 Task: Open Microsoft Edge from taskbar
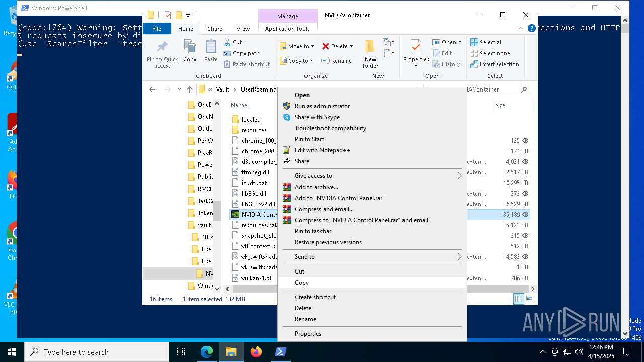207,352
